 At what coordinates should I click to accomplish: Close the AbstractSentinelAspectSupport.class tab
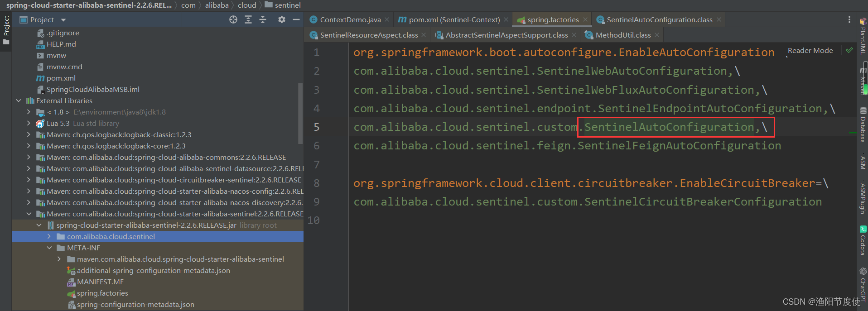tap(574, 35)
